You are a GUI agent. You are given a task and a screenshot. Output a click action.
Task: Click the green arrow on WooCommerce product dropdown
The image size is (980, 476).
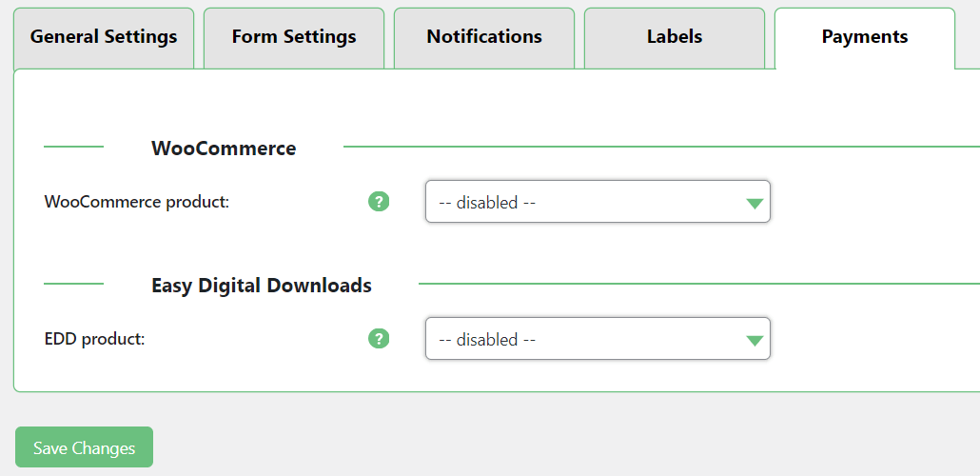tap(755, 203)
